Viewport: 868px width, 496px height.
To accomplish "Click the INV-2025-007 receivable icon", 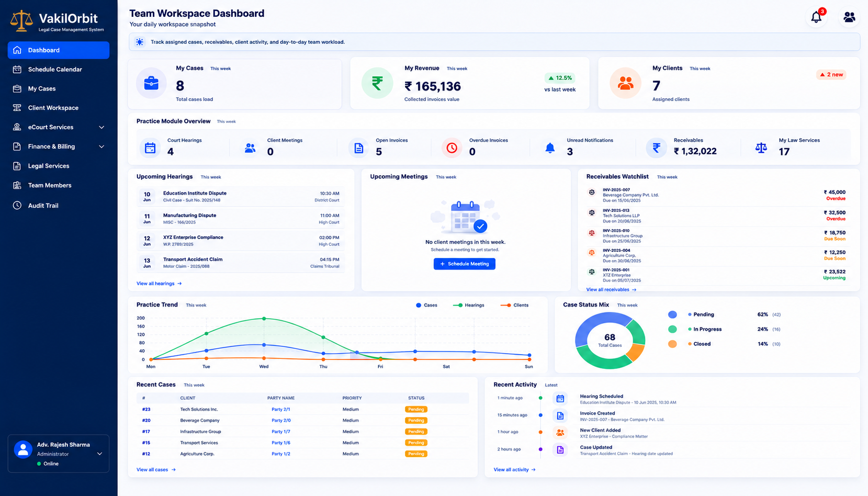I will 592,193.
